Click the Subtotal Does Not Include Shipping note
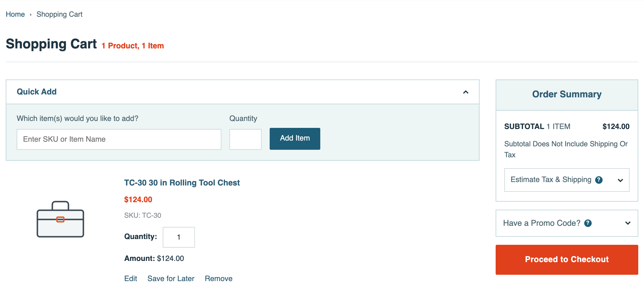Screen dimensions: 644x288 (566, 149)
